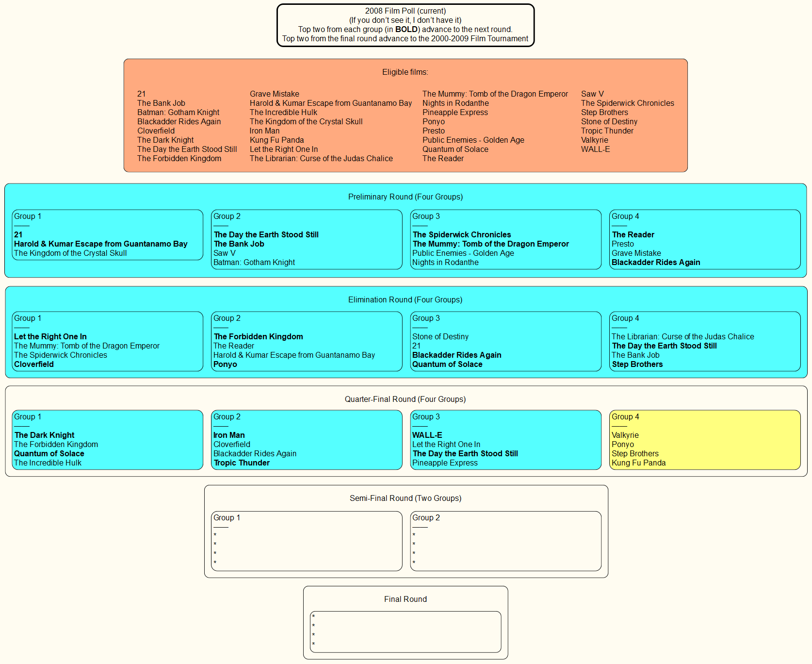Click "Presto" in Preliminary Round Group 4
The height and width of the screenshot is (664, 812).
[622, 244]
